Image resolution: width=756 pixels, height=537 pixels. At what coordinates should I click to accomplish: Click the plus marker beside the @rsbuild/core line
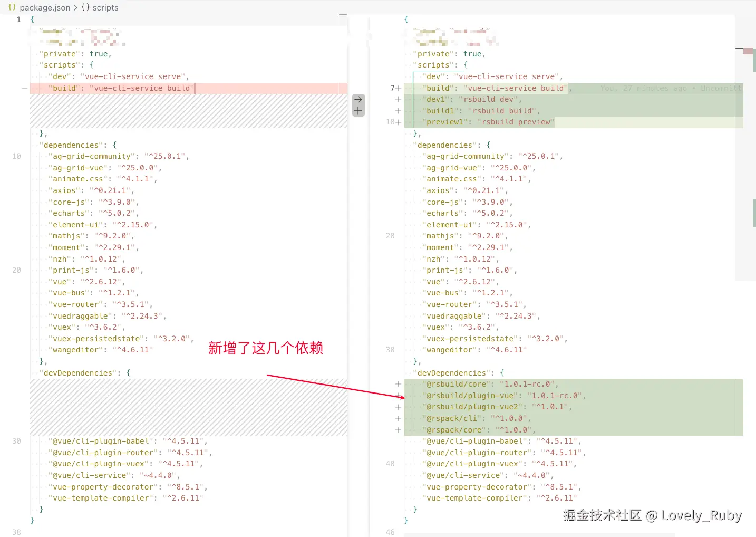click(398, 384)
